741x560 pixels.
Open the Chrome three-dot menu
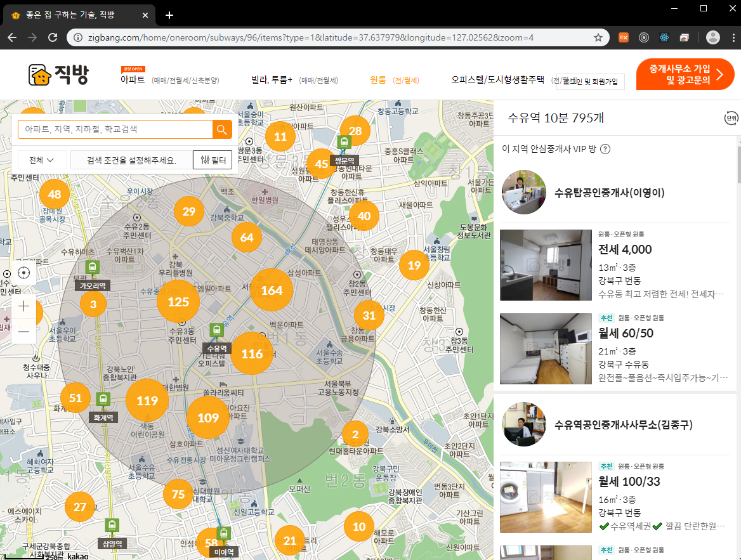[733, 37]
